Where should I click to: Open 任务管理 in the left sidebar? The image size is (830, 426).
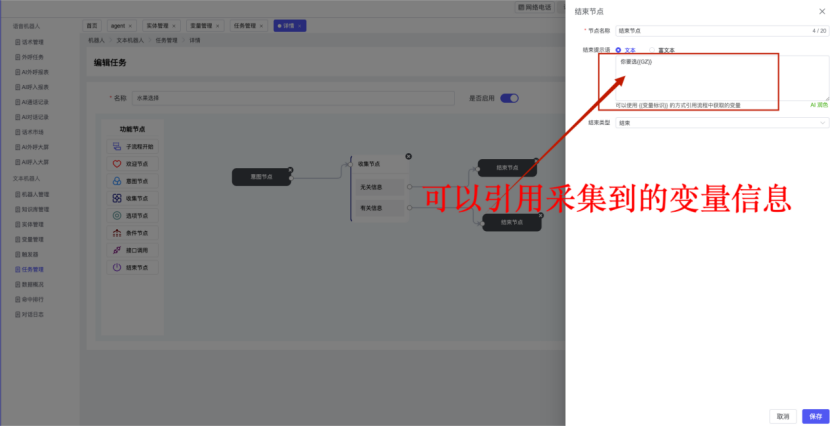click(32, 269)
